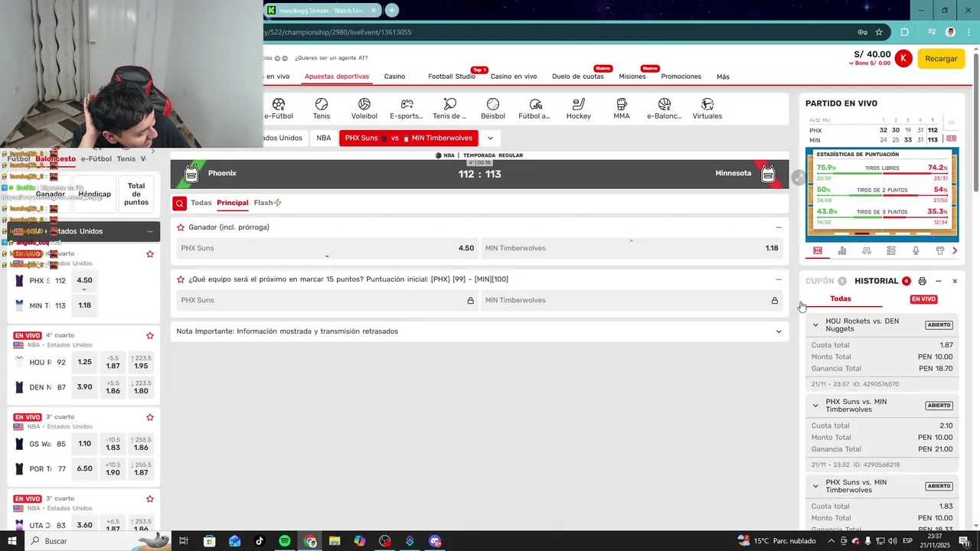Click the red search magnifier icon
The height and width of the screenshot is (551, 980).
(179, 203)
